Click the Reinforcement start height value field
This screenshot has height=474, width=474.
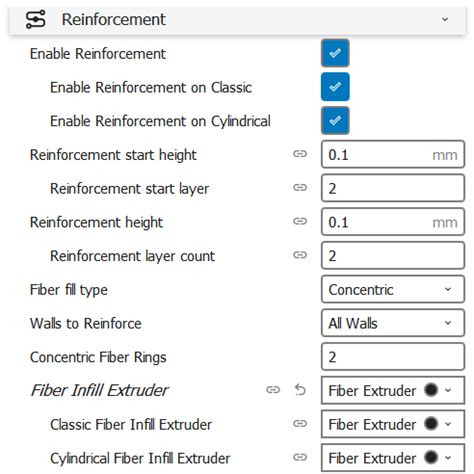[393, 154]
